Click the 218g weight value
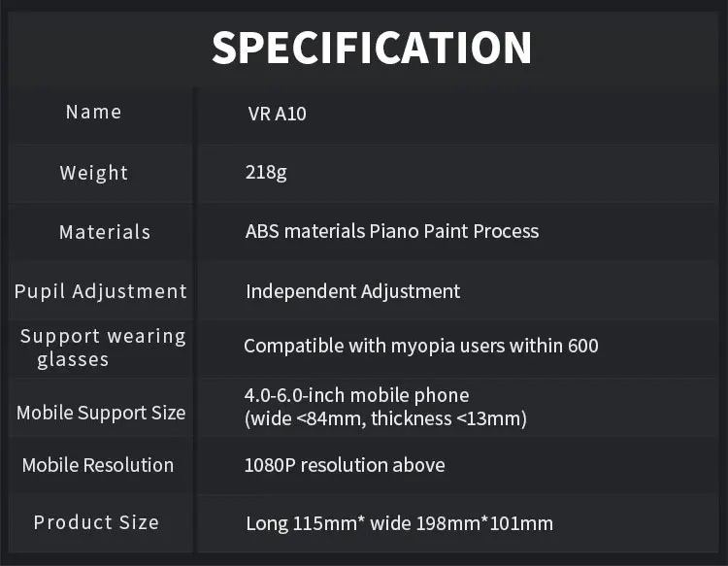 (266, 173)
